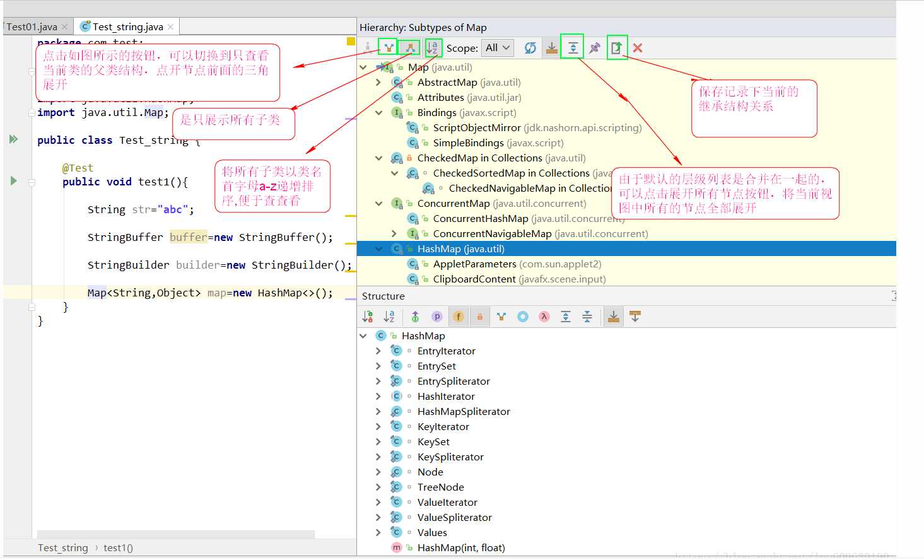Collapse the ConcurrentMap node
Viewport: 924px width, 560px height.
click(x=379, y=203)
